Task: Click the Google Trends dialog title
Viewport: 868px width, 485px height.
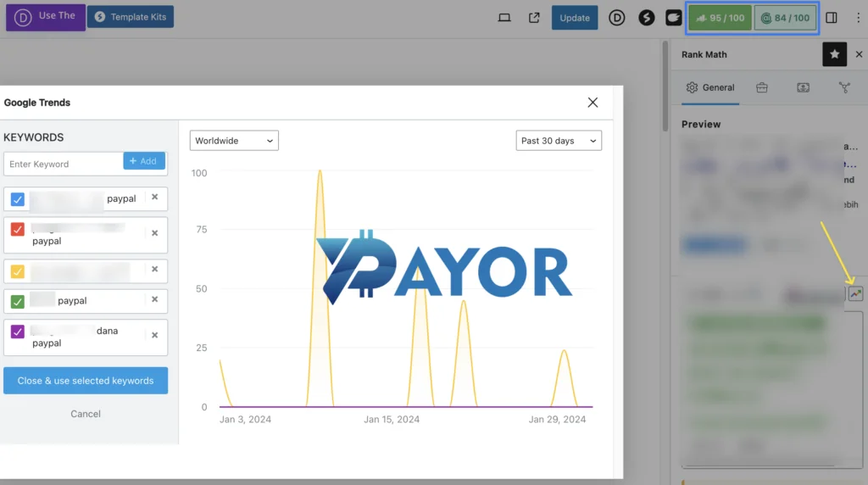Action: pyautogui.click(x=37, y=103)
